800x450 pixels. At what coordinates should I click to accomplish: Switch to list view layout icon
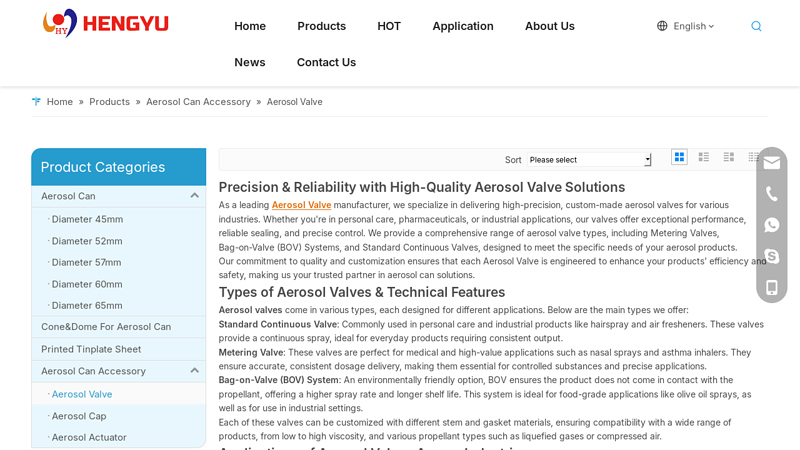[704, 157]
